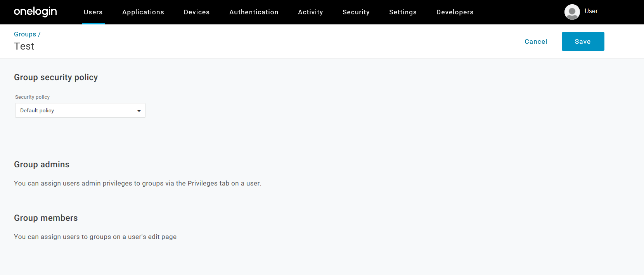
Task: Click the OneLogin logo
Action: click(35, 12)
